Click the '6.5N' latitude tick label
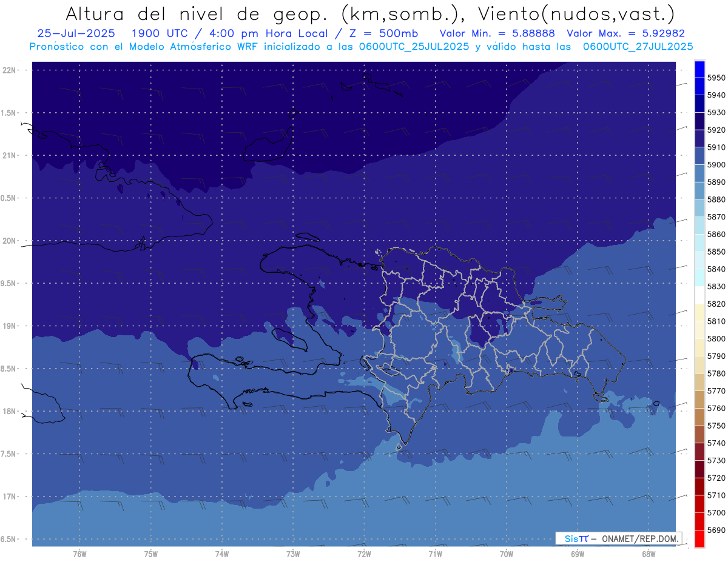This screenshot has height=562, width=728. (x=9, y=539)
